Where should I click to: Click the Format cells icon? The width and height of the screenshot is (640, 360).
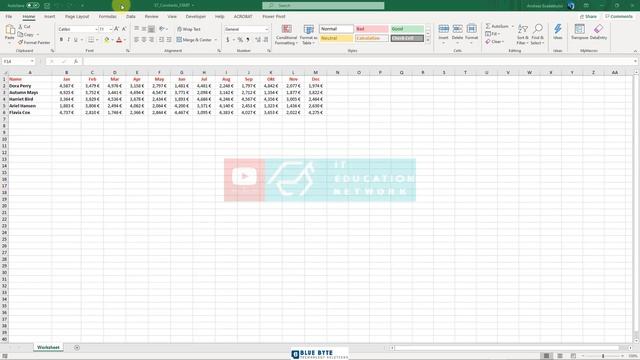[471, 29]
